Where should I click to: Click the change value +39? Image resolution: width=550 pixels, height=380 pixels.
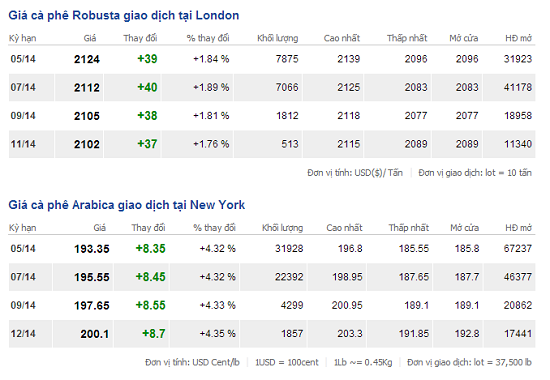147,59
